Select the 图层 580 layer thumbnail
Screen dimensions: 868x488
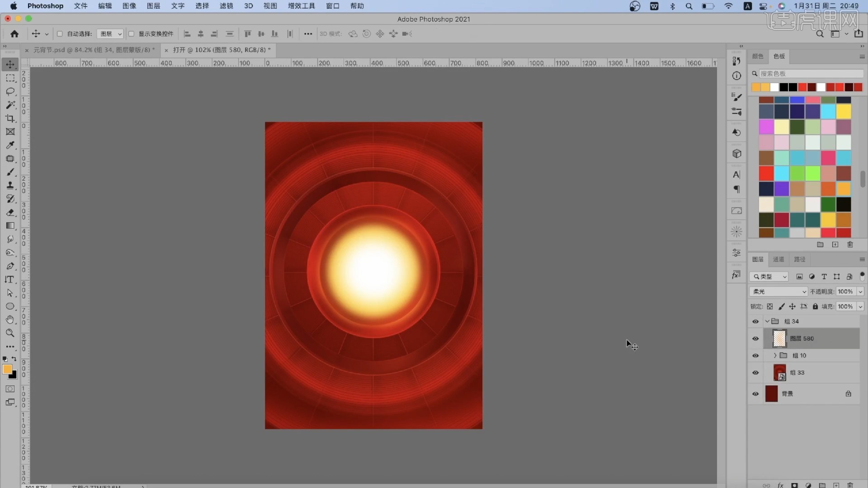point(779,339)
